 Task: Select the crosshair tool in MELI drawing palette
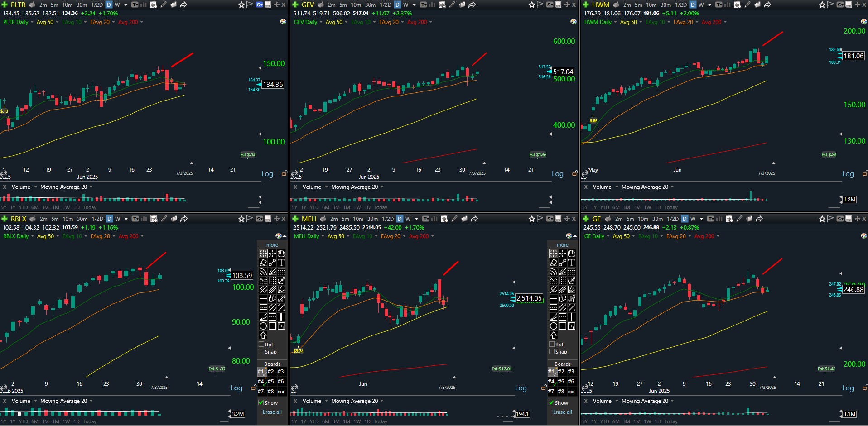coord(563,254)
